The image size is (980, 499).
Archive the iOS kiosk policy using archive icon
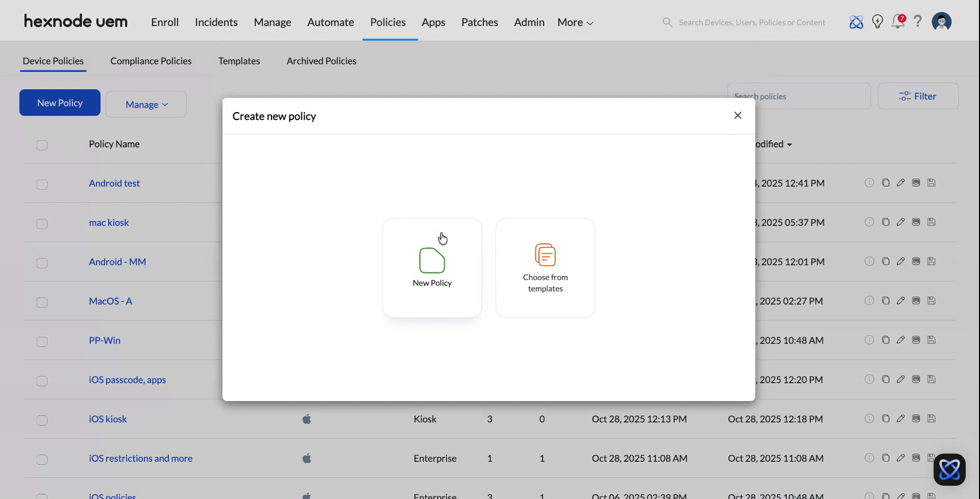click(916, 418)
